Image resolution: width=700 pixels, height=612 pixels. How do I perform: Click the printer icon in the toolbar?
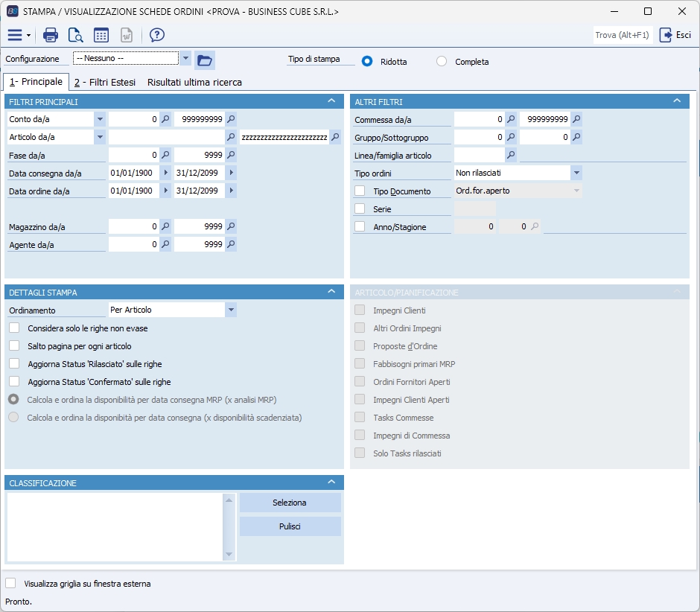51,35
